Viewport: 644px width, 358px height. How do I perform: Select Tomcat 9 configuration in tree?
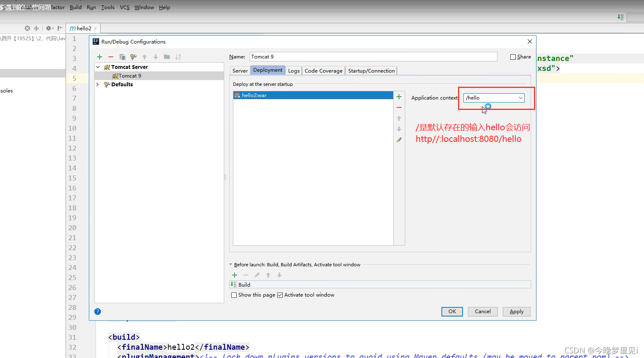click(x=159, y=76)
